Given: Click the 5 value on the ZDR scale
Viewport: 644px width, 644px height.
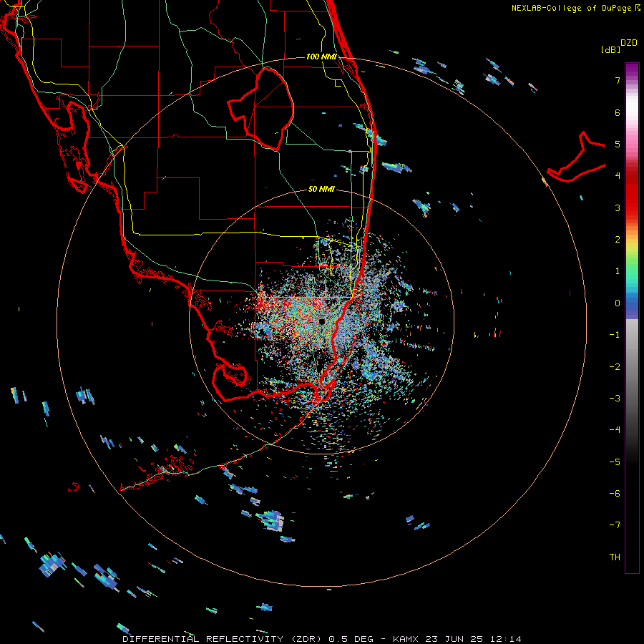Looking at the screenshot, I should [618, 144].
